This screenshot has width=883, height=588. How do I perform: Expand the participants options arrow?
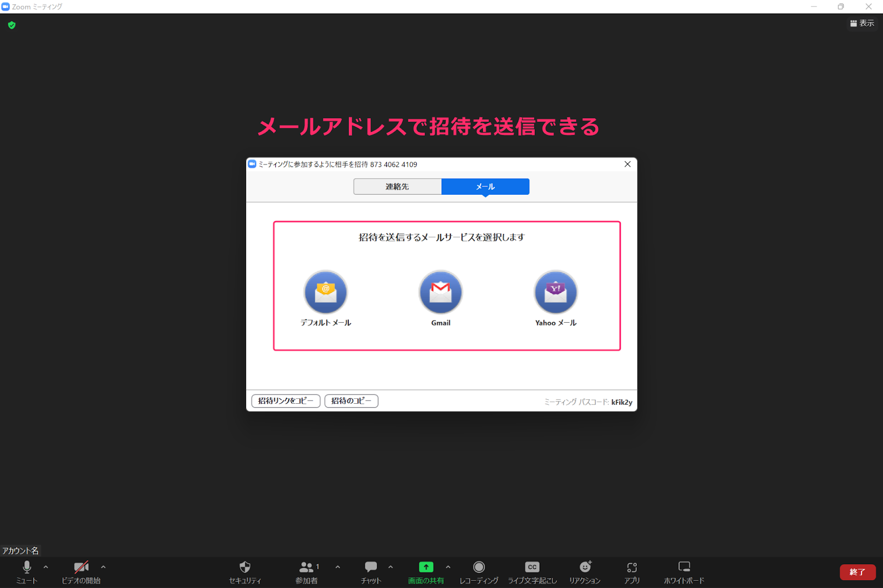[x=338, y=566]
